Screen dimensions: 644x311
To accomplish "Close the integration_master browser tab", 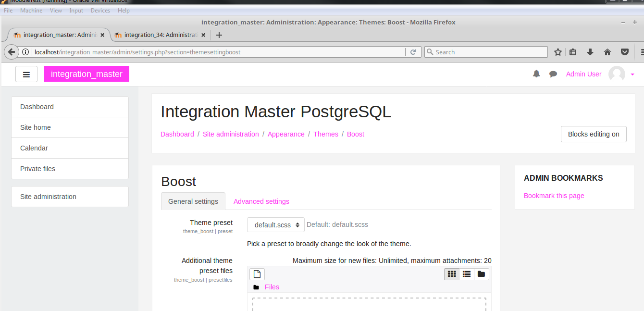I will point(102,35).
